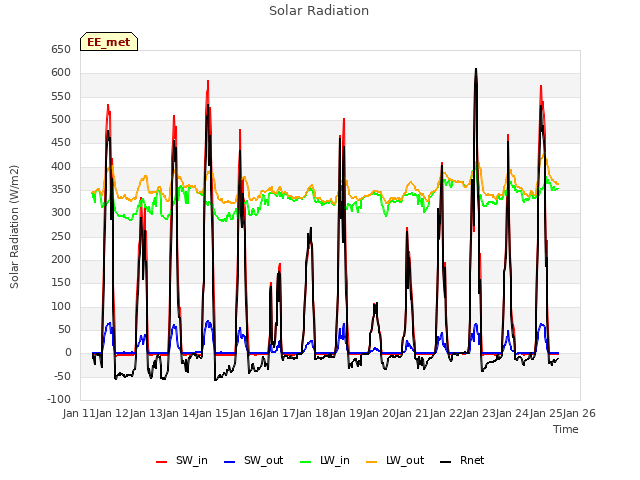Click the Jan 22 x-axis tick label

click(446, 413)
